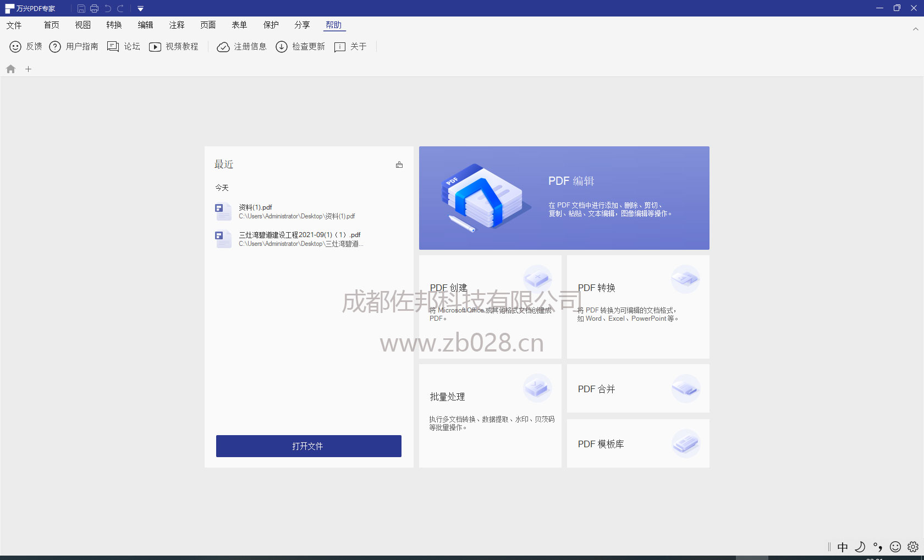The width and height of the screenshot is (924, 560).
Task: Select the 帮助 tab
Action: (333, 25)
